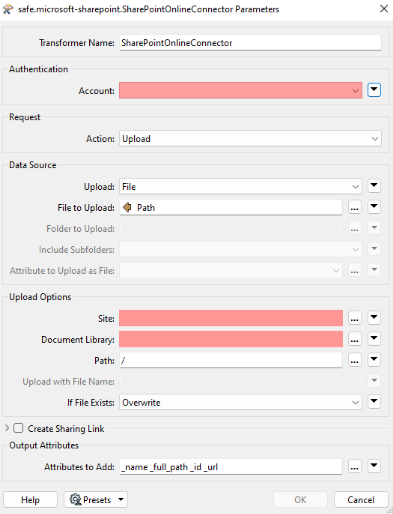Image resolution: width=393 pixels, height=514 pixels.
Task: Click the Help button
Action: pyautogui.click(x=30, y=500)
